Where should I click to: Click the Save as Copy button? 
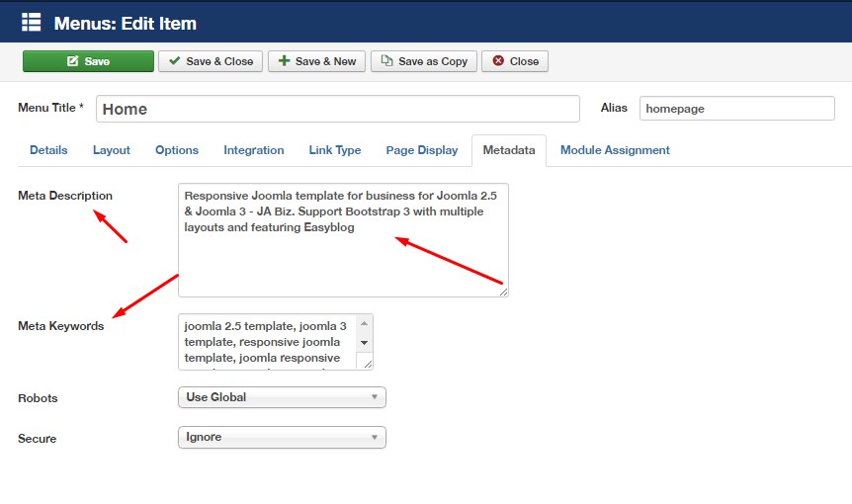(424, 61)
